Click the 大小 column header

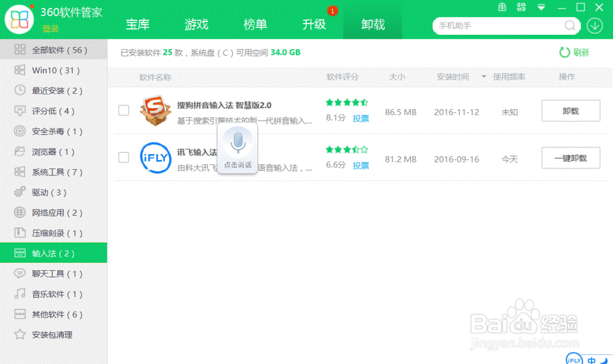[397, 77]
